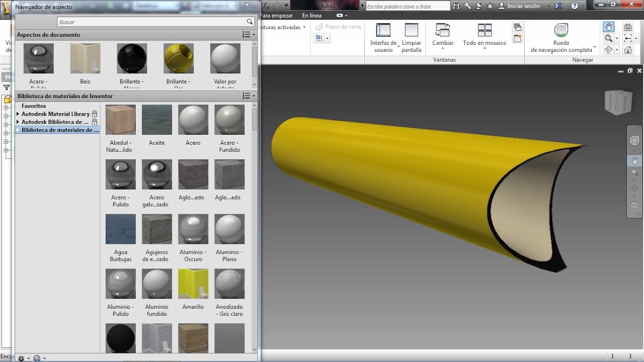Choose the Aluminio fundido material
This screenshot has height=362, width=644.
coord(157,284)
